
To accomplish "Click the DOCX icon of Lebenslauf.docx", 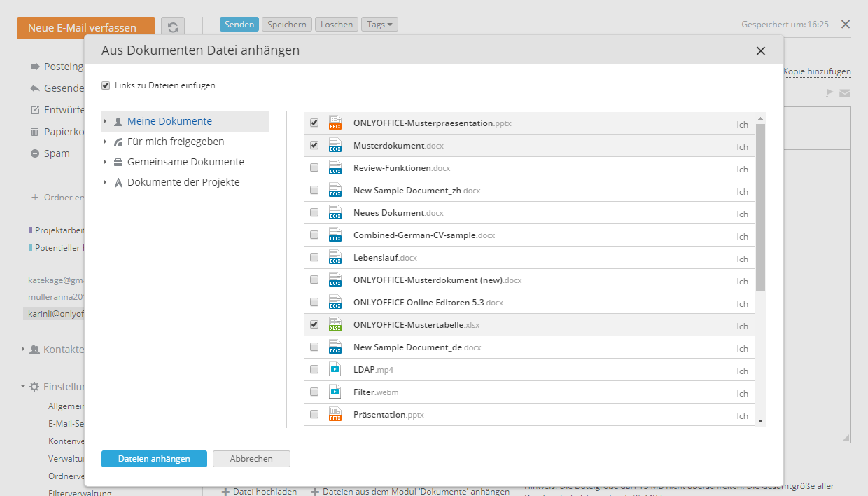I will 335,258.
